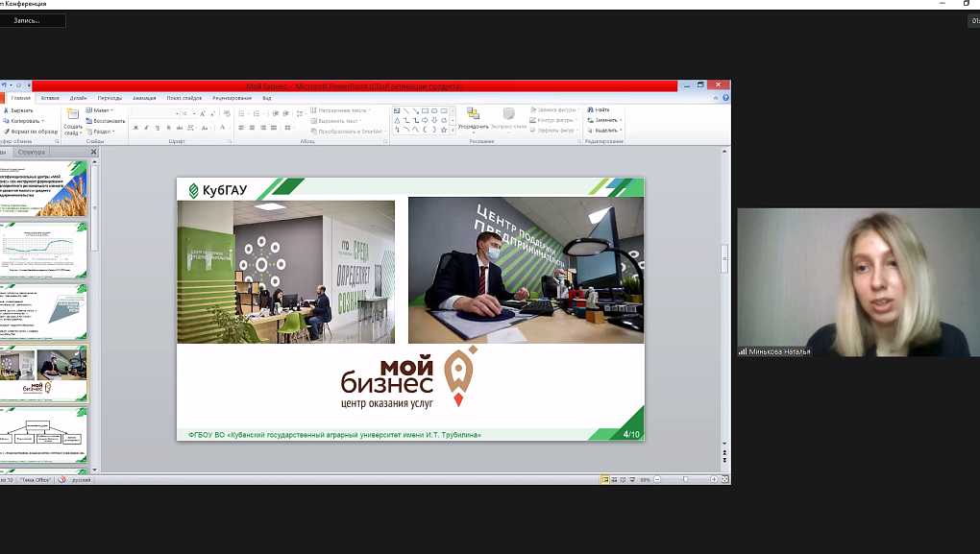Select the first slide thumbnail with wheat
The height and width of the screenshot is (554, 980).
pos(43,188)
